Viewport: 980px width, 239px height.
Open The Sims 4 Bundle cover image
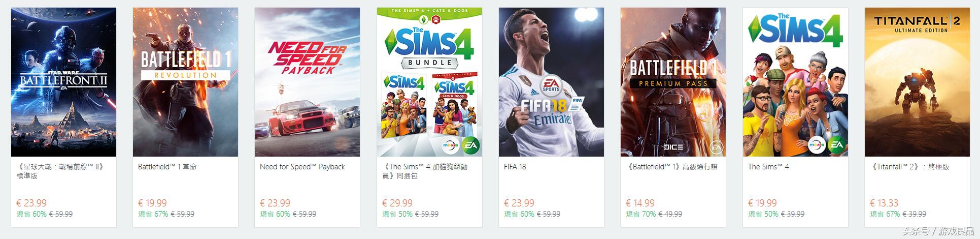(x=429, y=82)
